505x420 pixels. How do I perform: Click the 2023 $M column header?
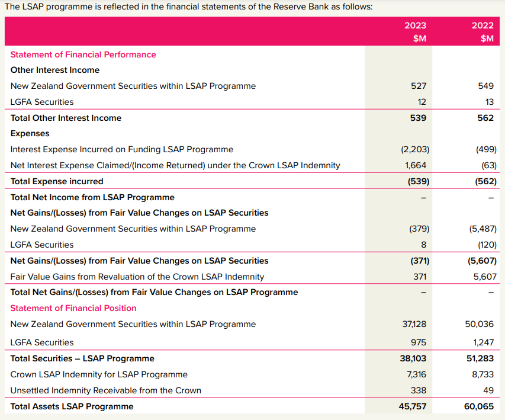pyautogui.click(x=415, y=32)
